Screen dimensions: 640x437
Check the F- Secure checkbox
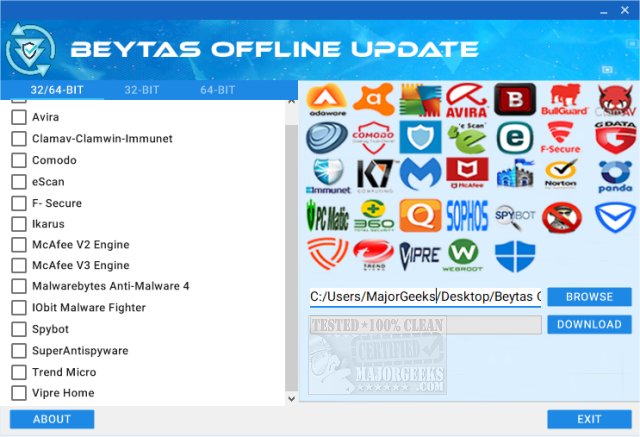point(19,203)
